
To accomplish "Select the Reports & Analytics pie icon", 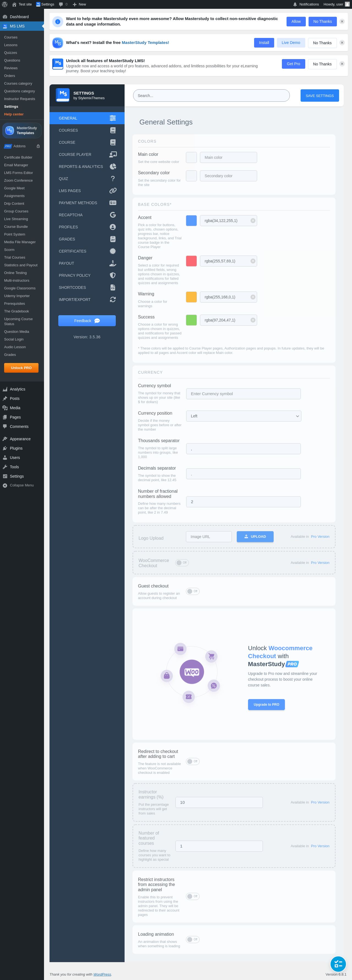I will click(113, 167).
